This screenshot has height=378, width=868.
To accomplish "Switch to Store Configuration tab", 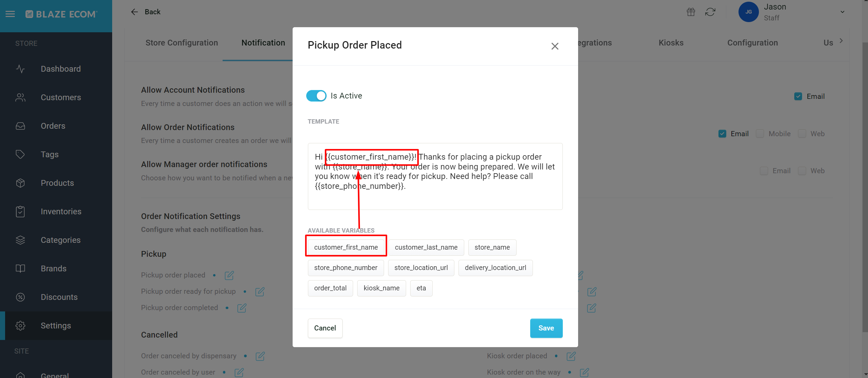I will [x=181, y=43].
